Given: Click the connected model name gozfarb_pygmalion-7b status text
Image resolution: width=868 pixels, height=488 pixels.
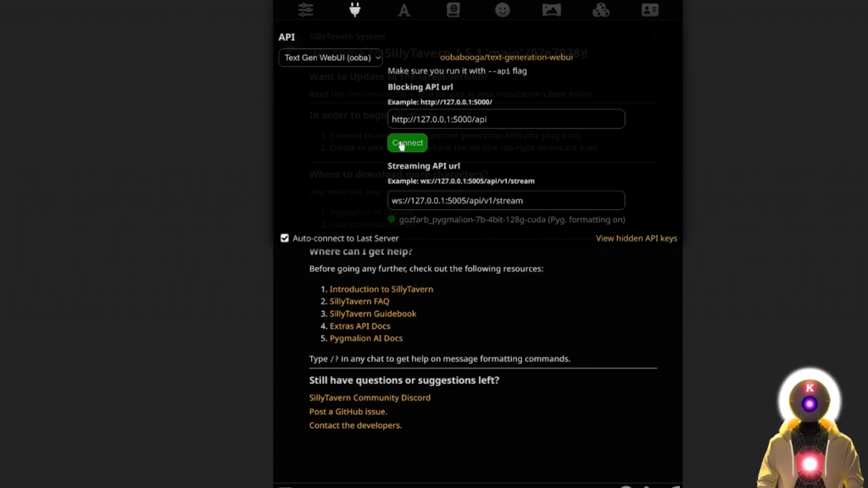Looking at the screenshot, I should tap(512, 219).
